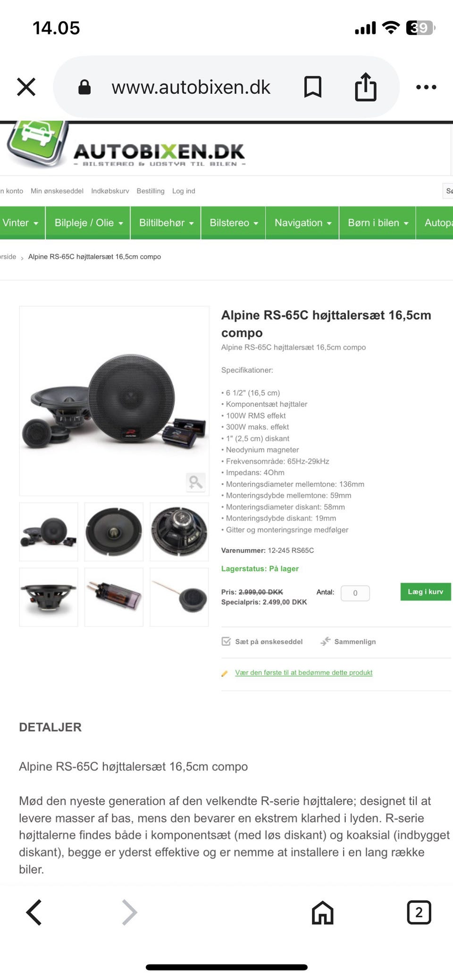Open the tabs counter showing 2

(x=419, y=913)
